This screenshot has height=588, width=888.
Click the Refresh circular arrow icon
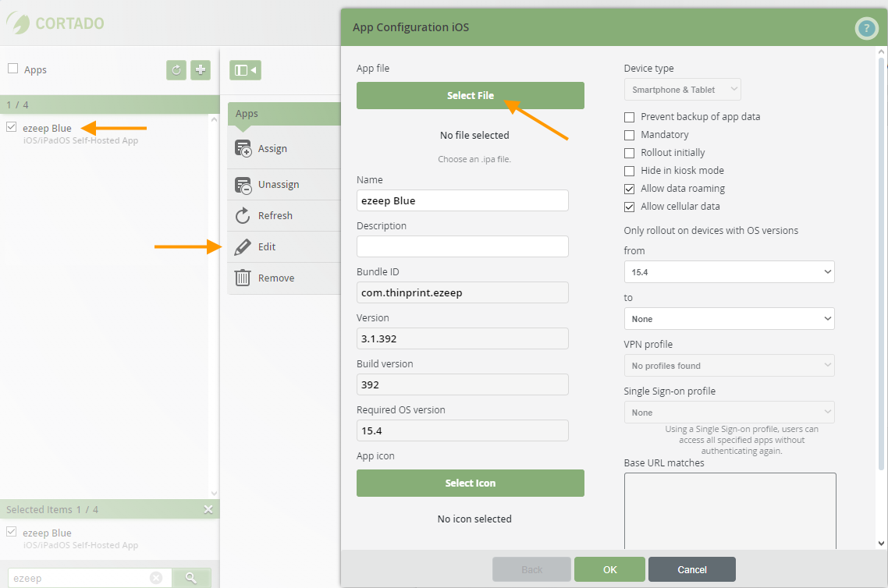pyautogui.click(x=243, y=215)
